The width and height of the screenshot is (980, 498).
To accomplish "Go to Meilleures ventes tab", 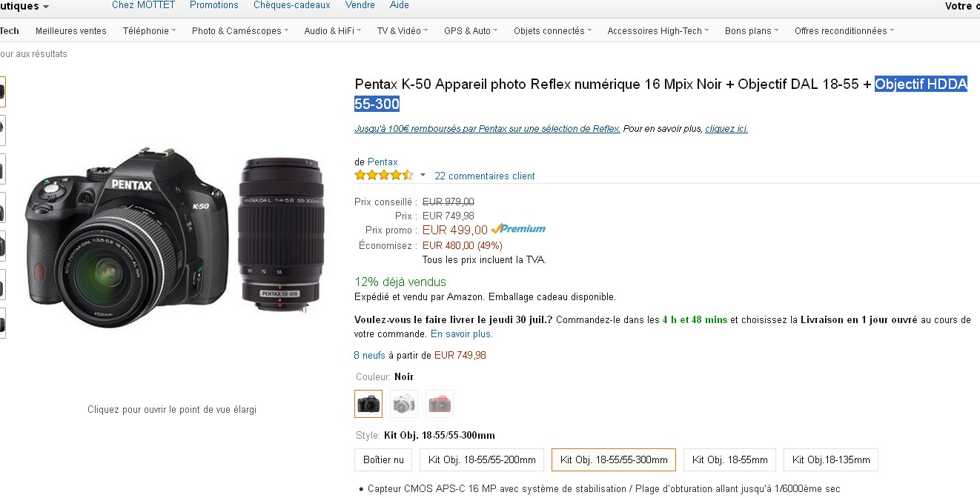I will (x=71, y=31).
